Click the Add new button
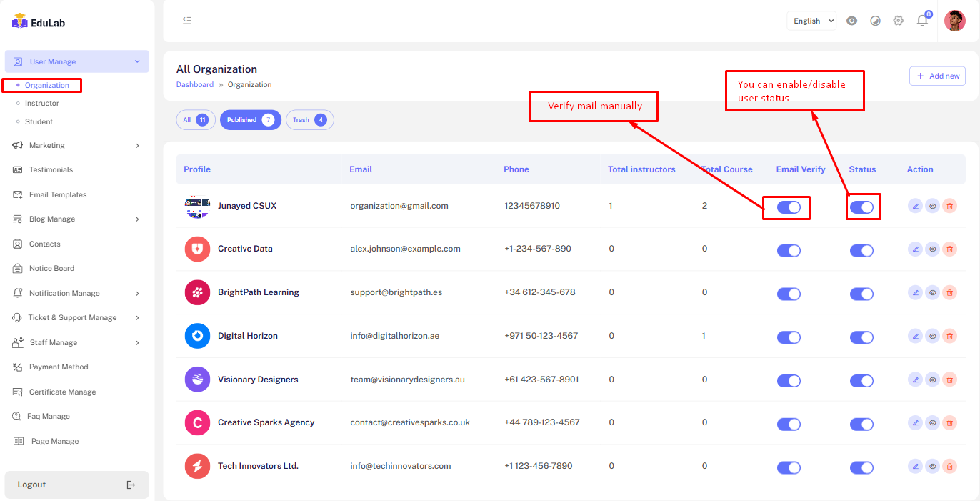Viewport: 980px width, 501px height. coord(937,76)
